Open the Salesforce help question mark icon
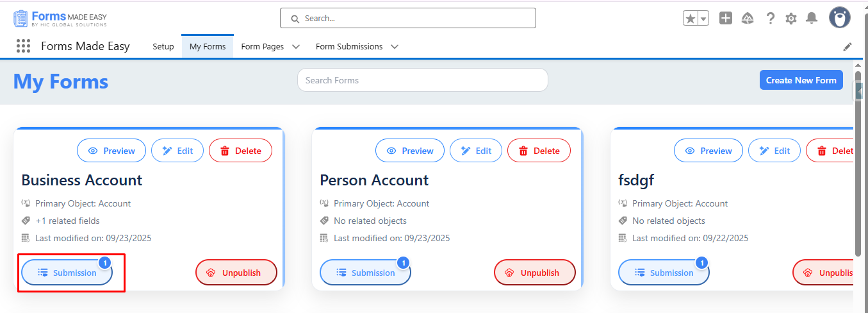This screenshot has height=313, width=868. point(771,19)
